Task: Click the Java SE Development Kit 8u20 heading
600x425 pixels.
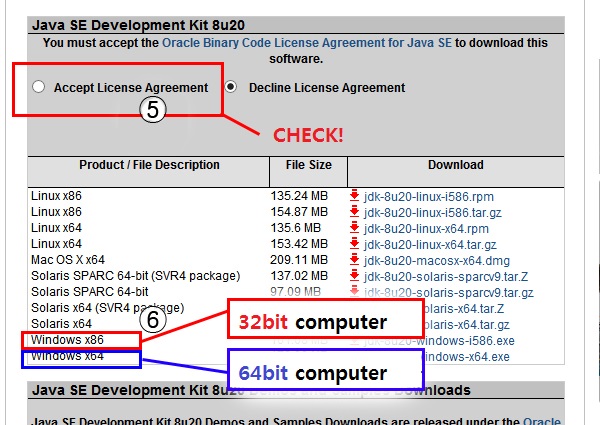Action: (138, 25)
